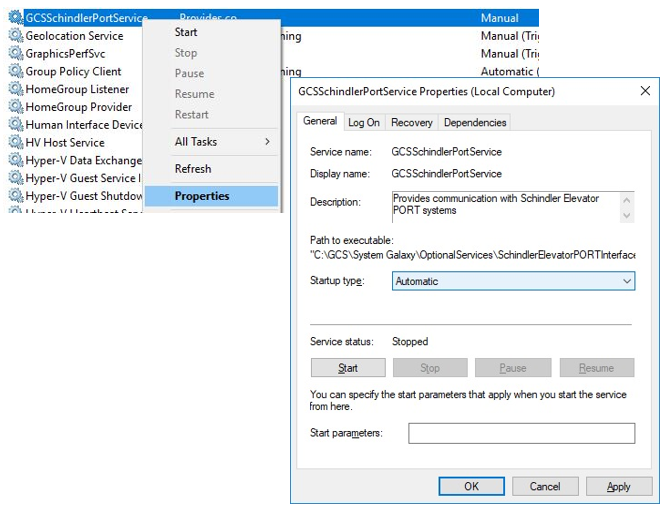
Task: Click Automatic startup type of Group Policy Client row
Action: (510, 71)
